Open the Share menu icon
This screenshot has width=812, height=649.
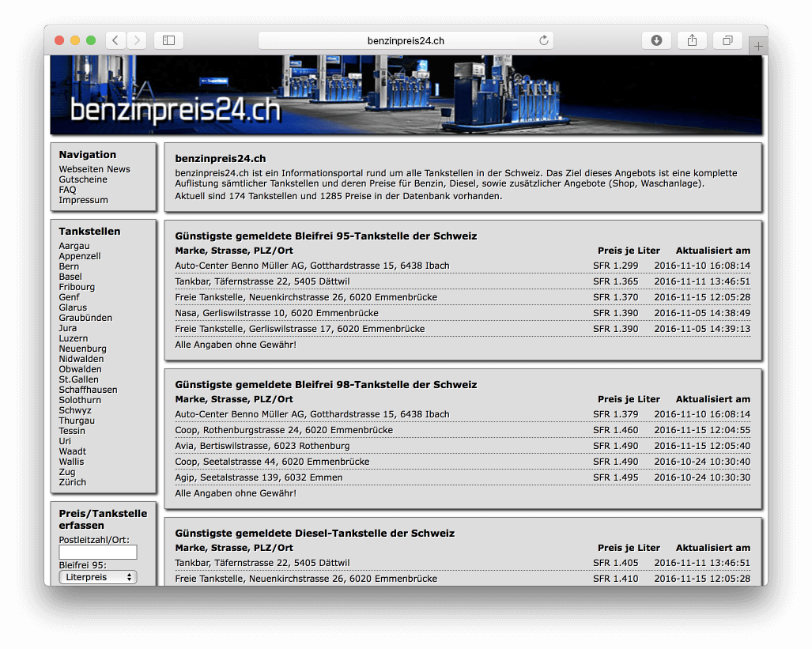pyautogui.click(x=692, y=40)
